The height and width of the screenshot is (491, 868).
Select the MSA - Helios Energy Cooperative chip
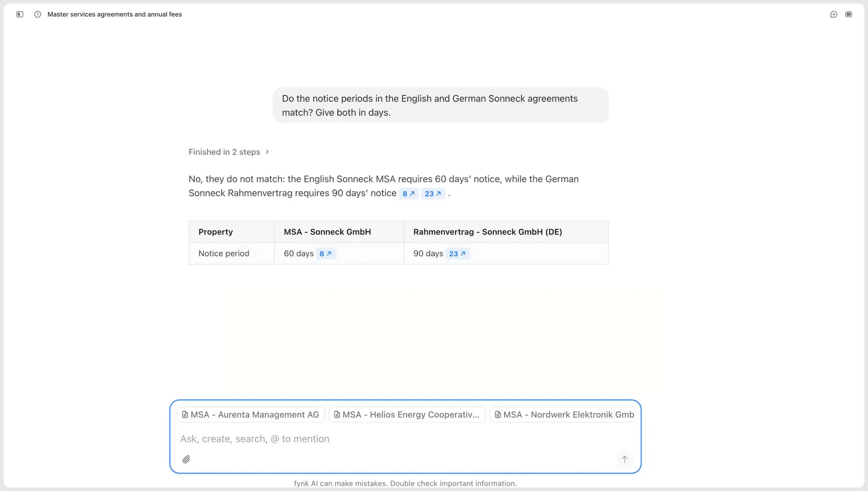[407, 415]
